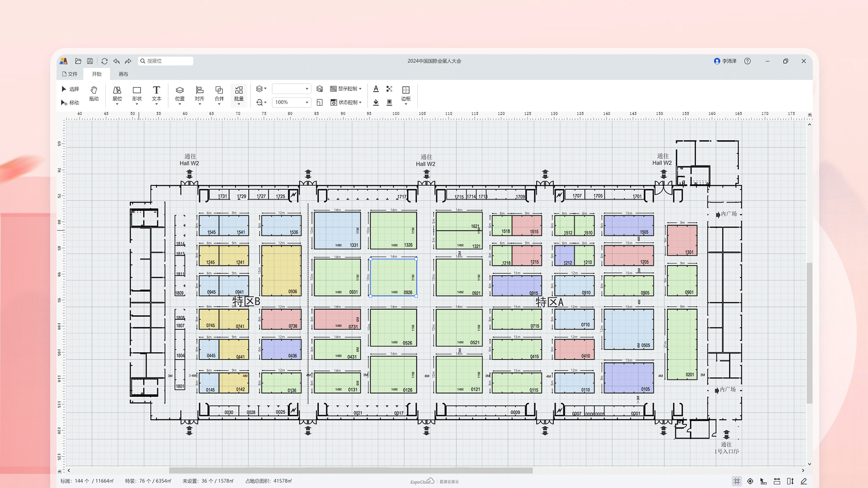The width and height of the screenshot is (868, 488).
Task: Select the 移动 move tool
Action: 70,103
